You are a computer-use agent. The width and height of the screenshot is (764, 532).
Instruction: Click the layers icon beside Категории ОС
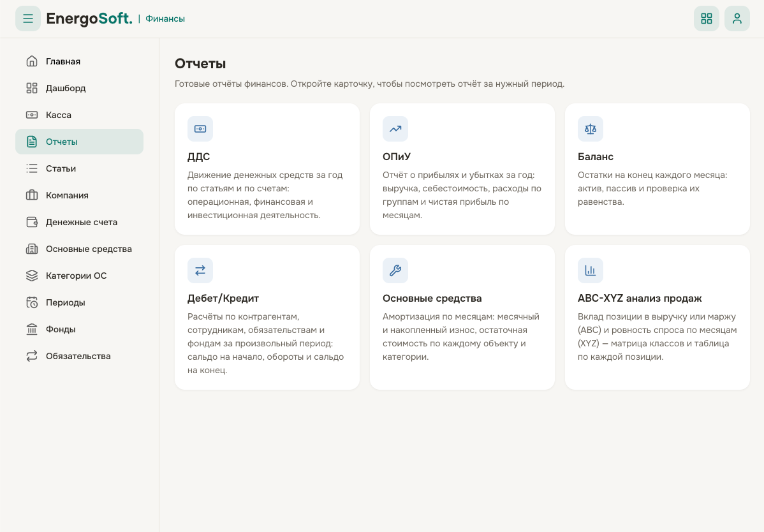click(x=32, y=276)
